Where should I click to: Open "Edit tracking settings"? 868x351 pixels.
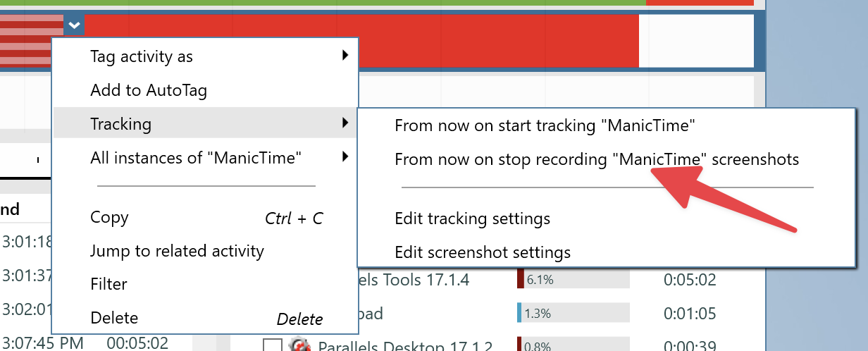472,218
